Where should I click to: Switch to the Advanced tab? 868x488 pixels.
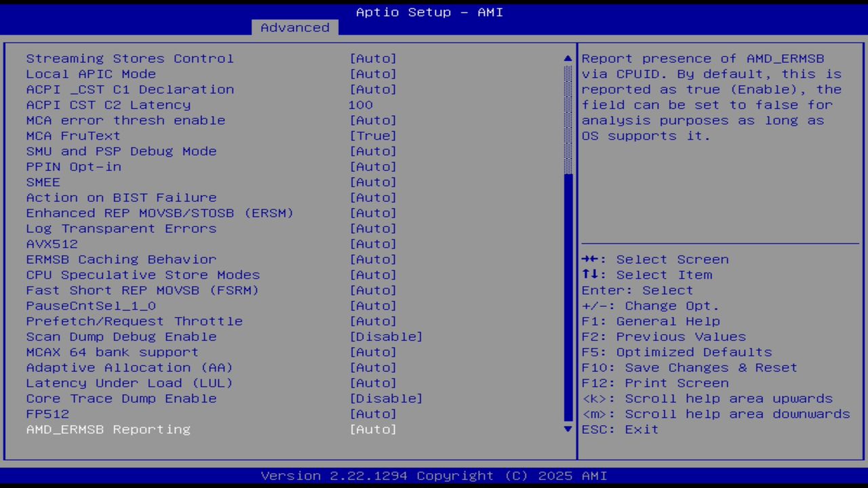(294, 27)
